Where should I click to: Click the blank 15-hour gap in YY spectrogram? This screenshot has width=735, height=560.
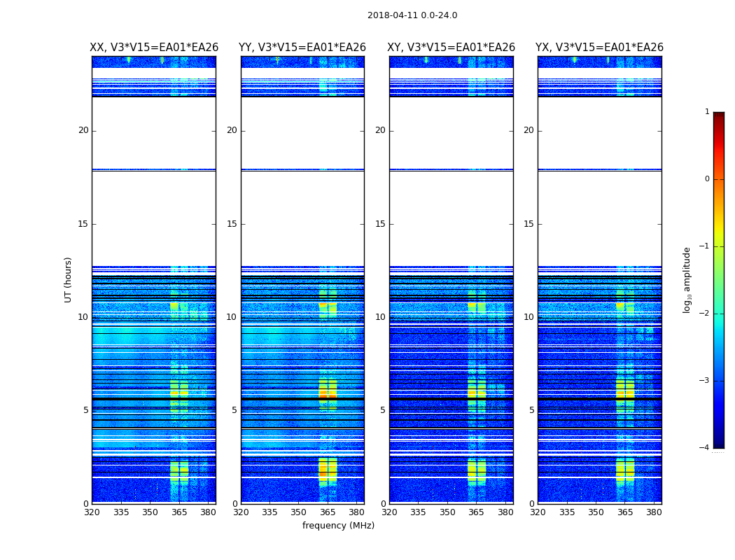pyautogui.click(x=302, y=224)
